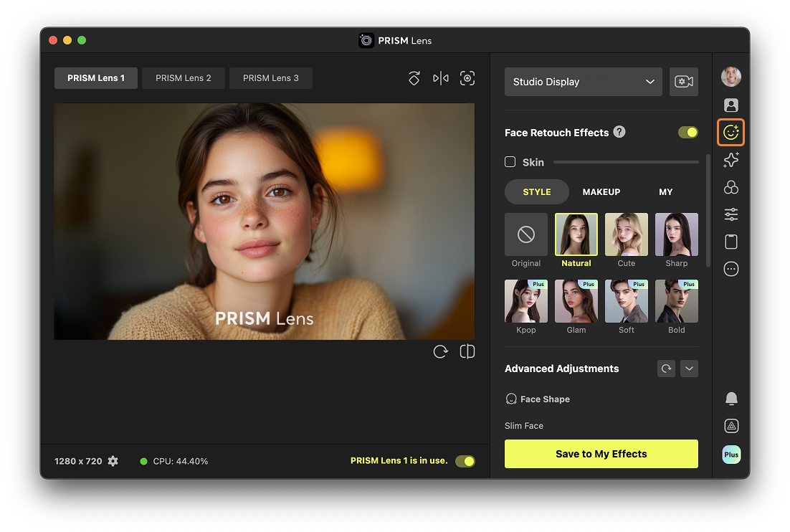This screenshot has width=790, height=532.
Task: Open the adjustment sliders sidebar icon
Action: coord(731,214)
